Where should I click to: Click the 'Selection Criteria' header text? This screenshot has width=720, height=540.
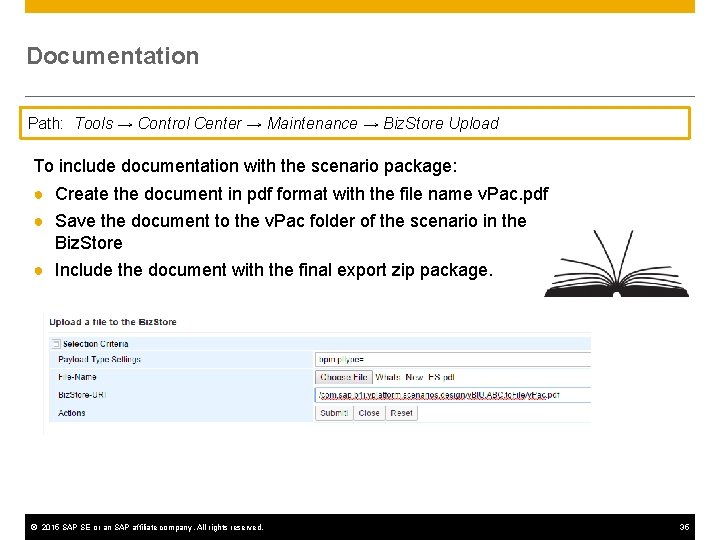[x=96, y=343]
